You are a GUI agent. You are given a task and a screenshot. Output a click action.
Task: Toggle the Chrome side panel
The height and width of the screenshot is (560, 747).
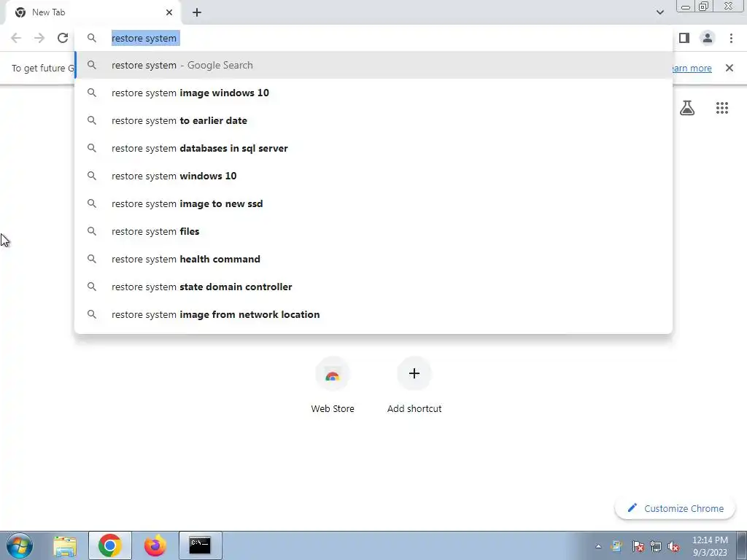[x=684, y=38]
